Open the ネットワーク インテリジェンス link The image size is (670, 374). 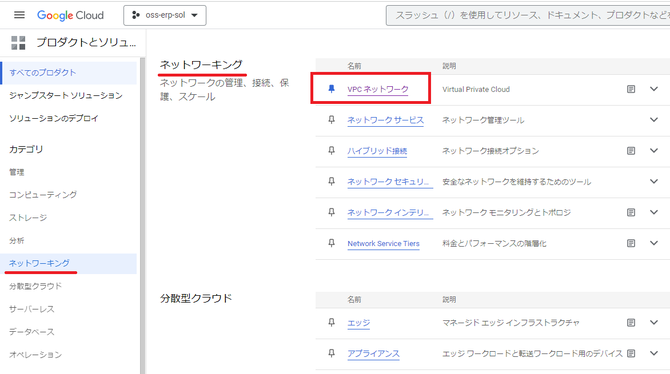(390, 212)
